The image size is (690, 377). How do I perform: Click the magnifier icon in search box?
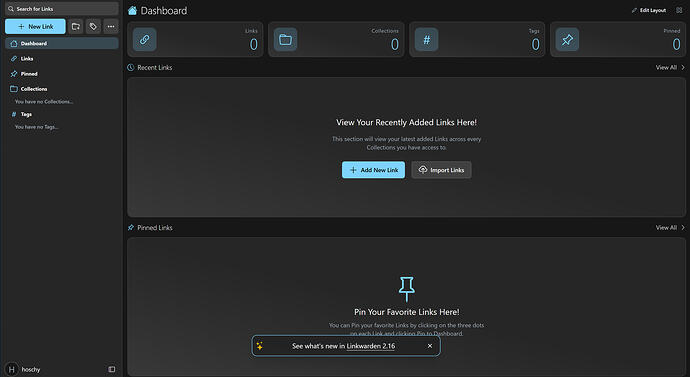click(11, 9)
